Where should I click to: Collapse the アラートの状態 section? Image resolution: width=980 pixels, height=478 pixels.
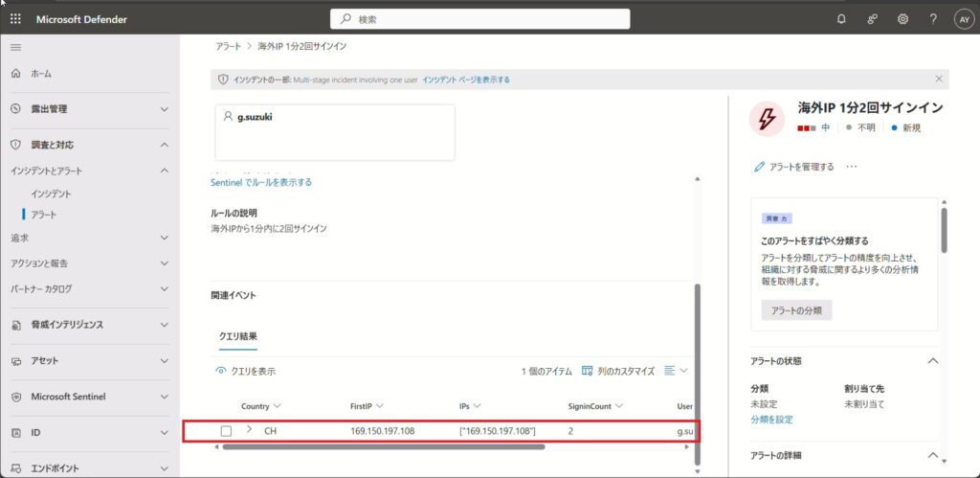(933, 361)
